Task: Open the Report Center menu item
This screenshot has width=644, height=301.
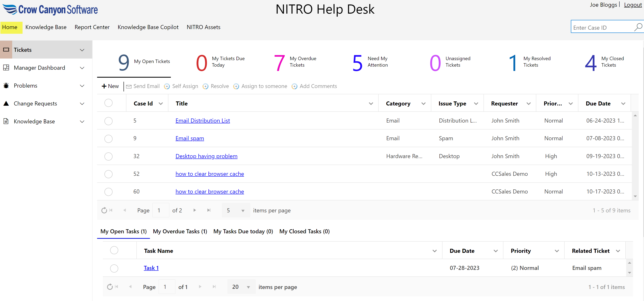Action: [92, 27]
